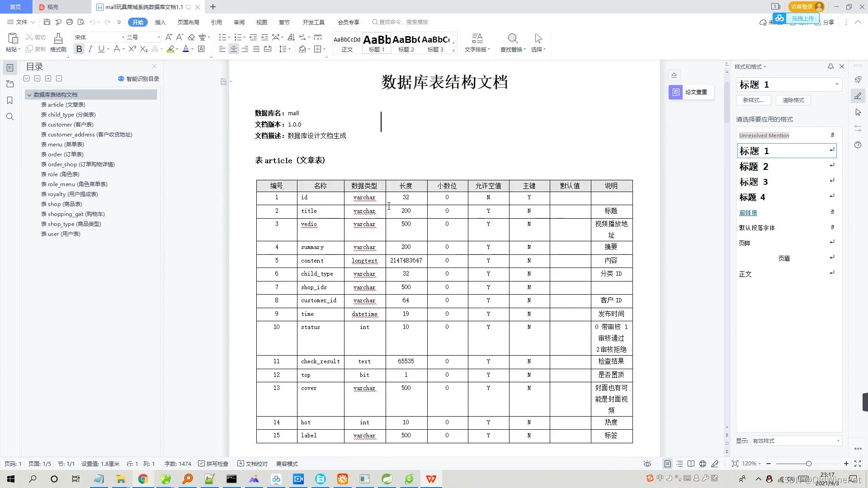This screenshot has width=868, height=488.
Task: Click the Paste icon
Action: tap(13, 39)
